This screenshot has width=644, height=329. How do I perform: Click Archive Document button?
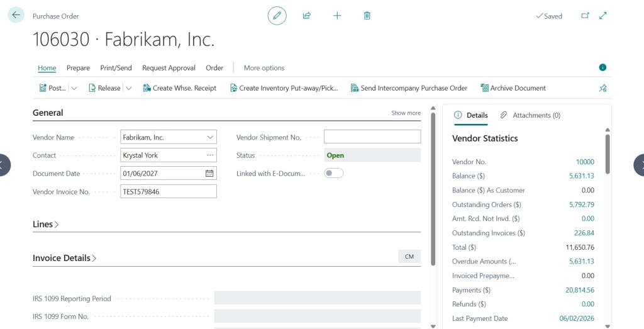pyautogui.click(x=513, y=88)
